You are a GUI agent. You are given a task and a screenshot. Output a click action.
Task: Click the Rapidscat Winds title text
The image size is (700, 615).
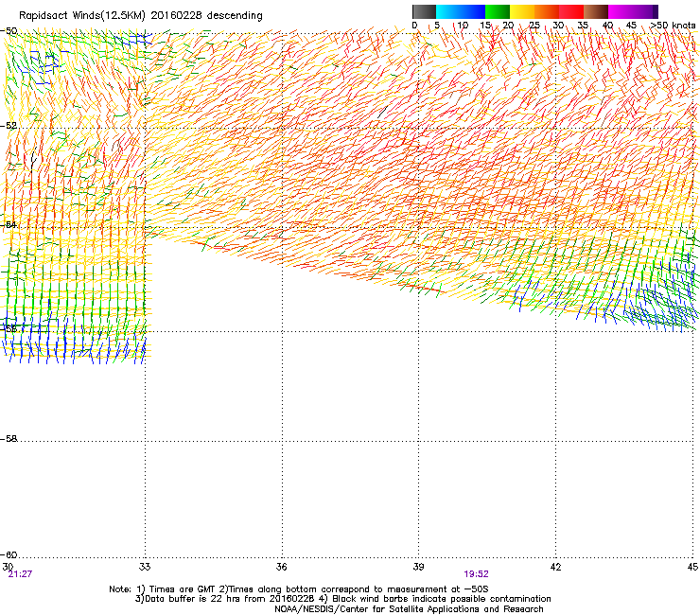click(141, 16)
